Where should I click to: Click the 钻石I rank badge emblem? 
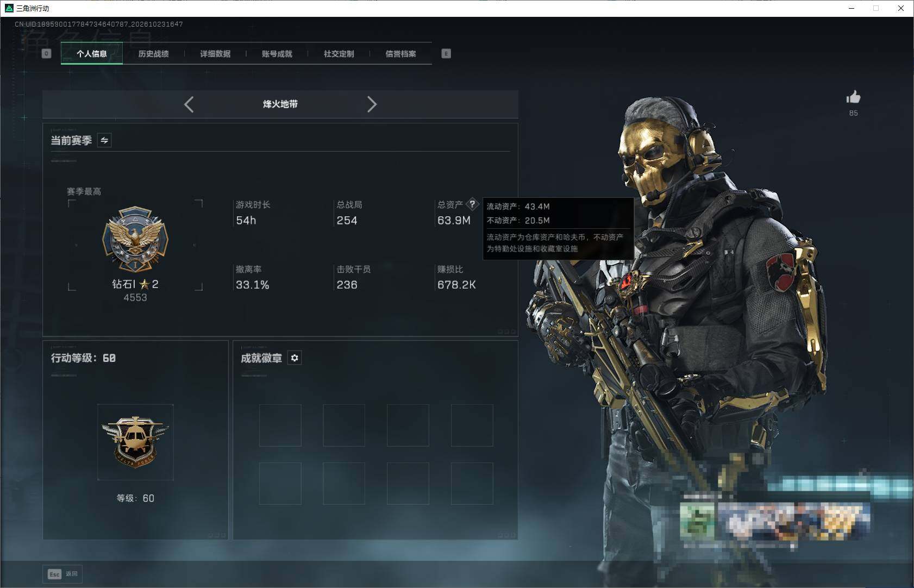point(135,239)
